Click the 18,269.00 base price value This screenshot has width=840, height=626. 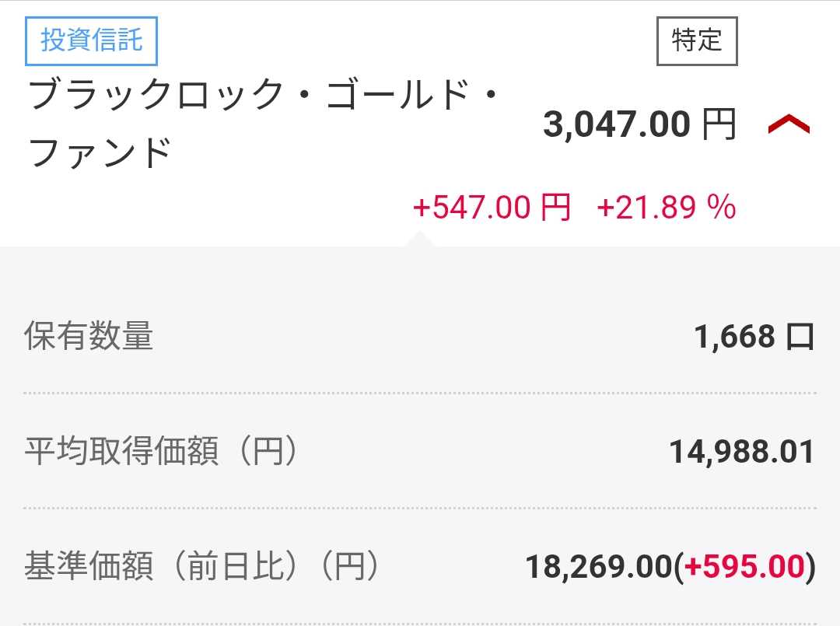click(598, 567)
